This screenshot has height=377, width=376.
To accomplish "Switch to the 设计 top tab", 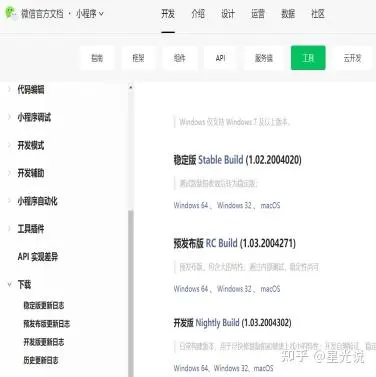I will pos(228,14).
